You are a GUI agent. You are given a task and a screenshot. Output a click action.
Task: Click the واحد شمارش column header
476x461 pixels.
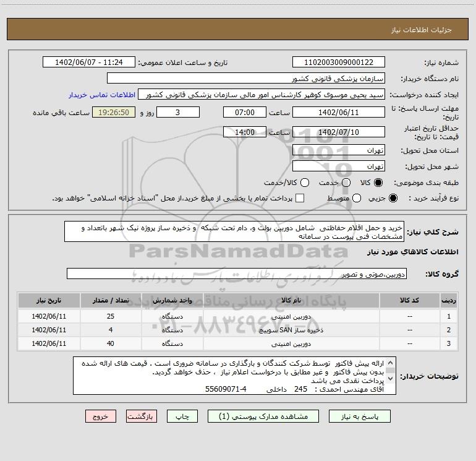click(172, 301)
